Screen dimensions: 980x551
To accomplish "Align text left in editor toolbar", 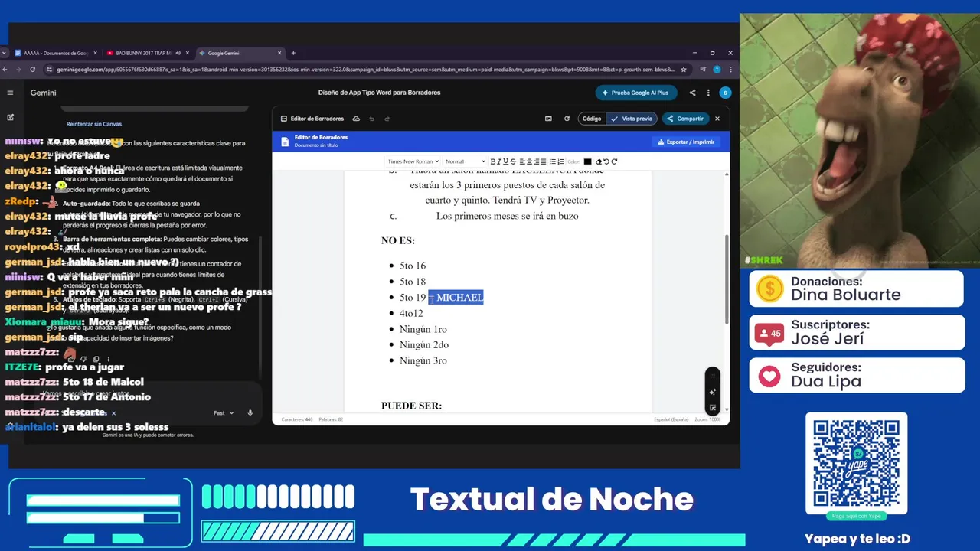I will tap(522, 161).
